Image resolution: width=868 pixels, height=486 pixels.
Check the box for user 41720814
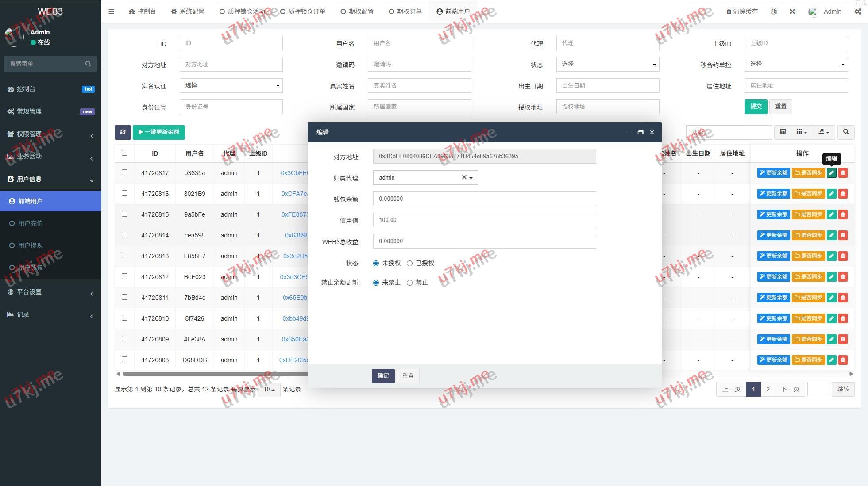tap(124, 235)
